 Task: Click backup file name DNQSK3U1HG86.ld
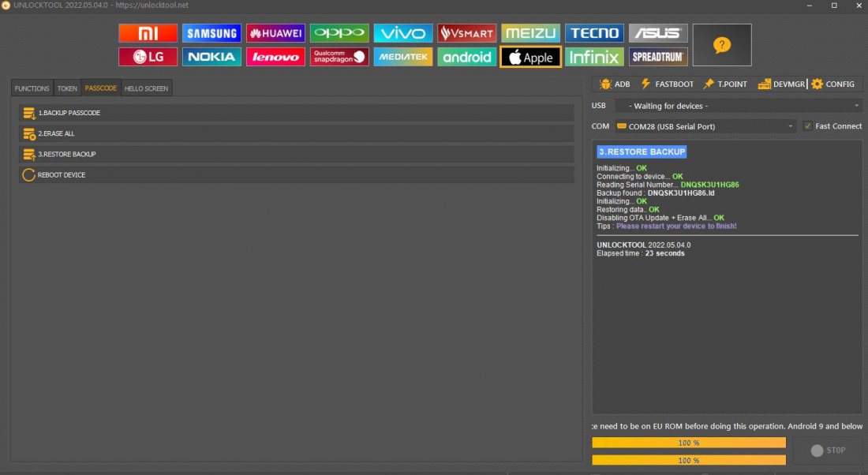pos(681,193)
